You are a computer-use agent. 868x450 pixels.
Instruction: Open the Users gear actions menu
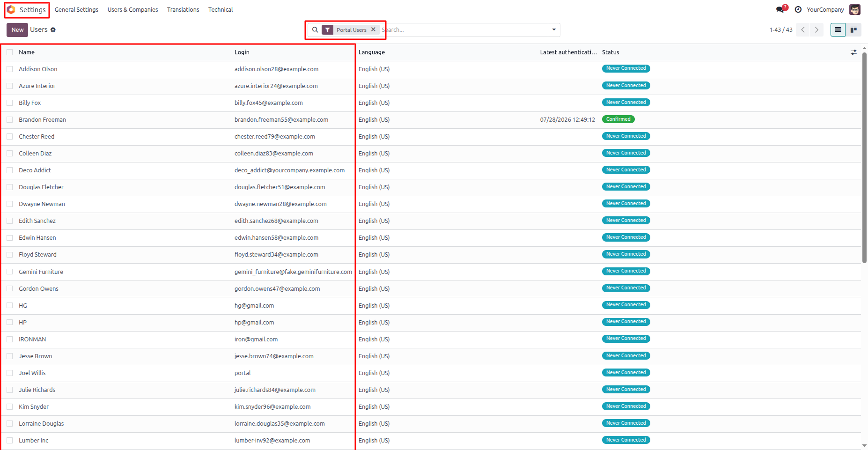pos(53,30)
